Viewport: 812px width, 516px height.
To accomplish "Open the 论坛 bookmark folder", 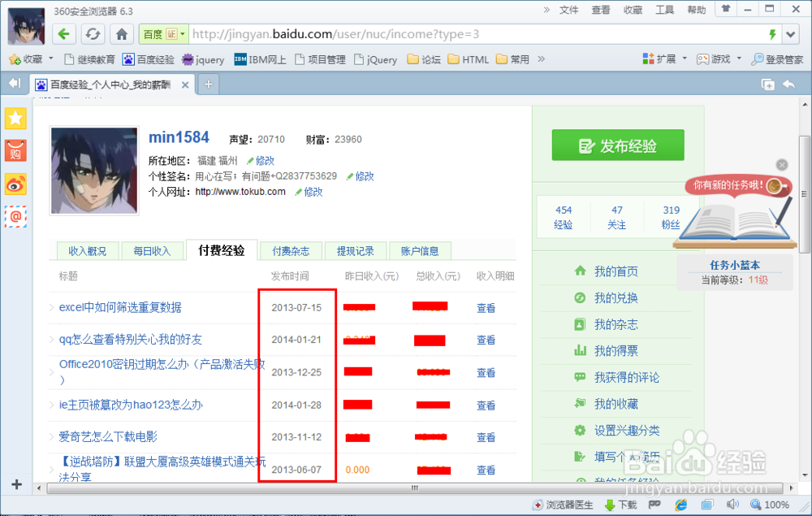I will (x=424, y=59).
